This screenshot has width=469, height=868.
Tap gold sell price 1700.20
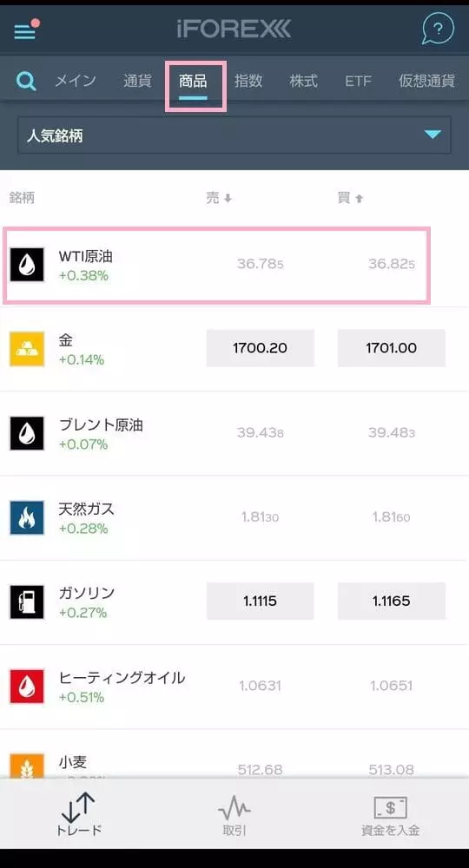coord(261,348)
